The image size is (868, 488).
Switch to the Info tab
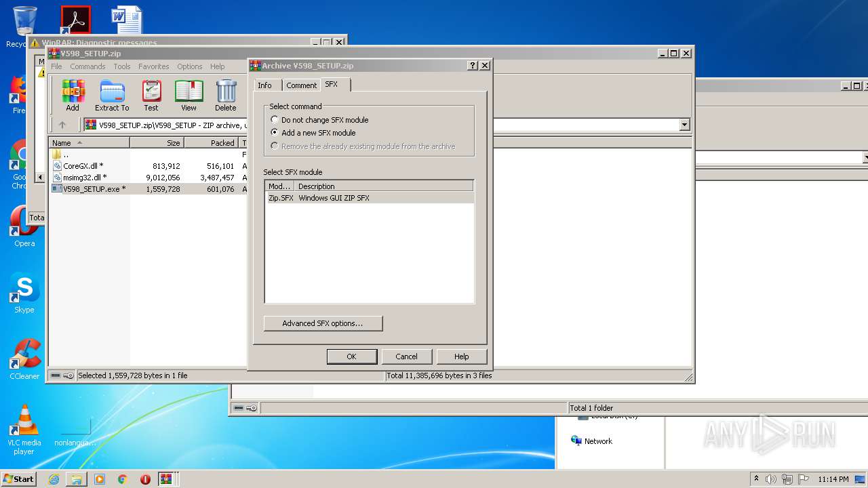tap(265, 85)
